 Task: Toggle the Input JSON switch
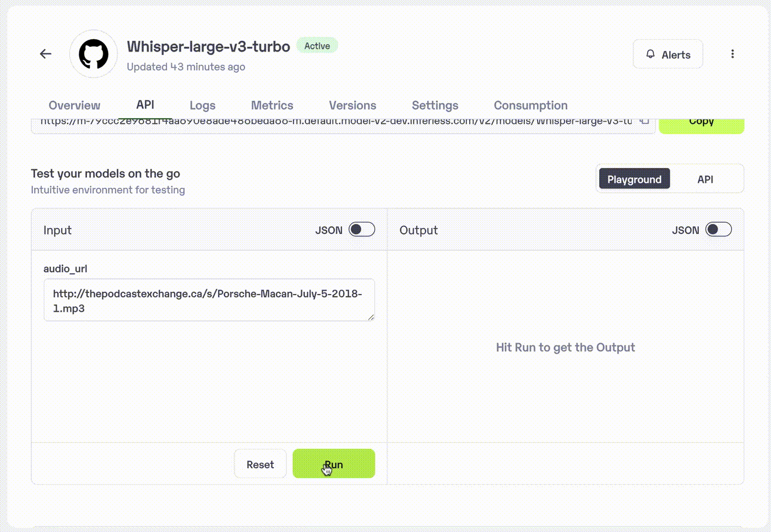(x=362, y=229)
